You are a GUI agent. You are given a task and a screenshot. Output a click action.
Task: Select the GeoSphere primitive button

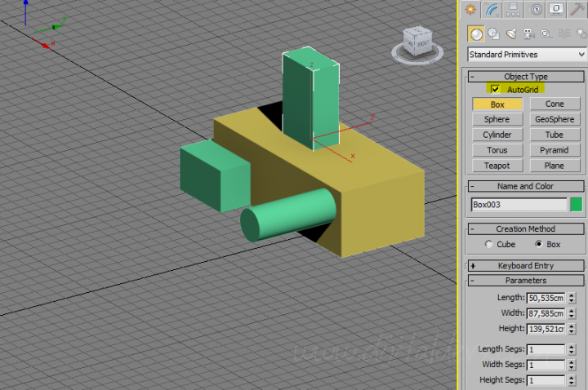[x=555, y=119]
